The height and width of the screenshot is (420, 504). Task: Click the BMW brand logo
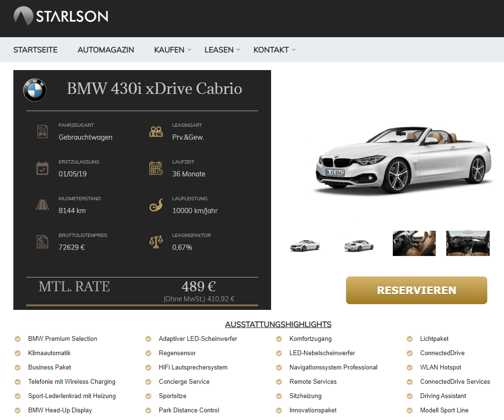35,90
